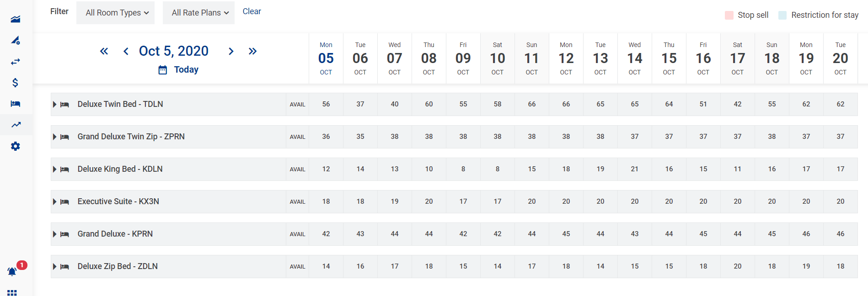Screen dimensions: 868x296
Task: Open the notifications bell
Action: click(x=12, y=271)
